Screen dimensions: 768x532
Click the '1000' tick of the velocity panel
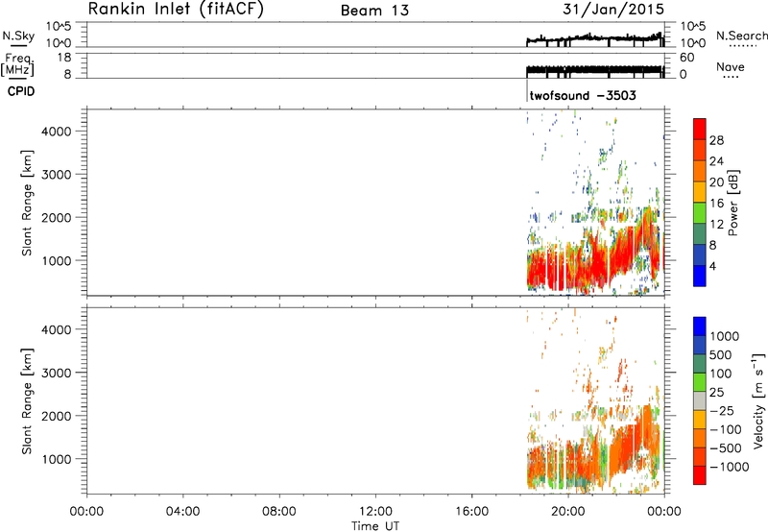tap(57, 459)
